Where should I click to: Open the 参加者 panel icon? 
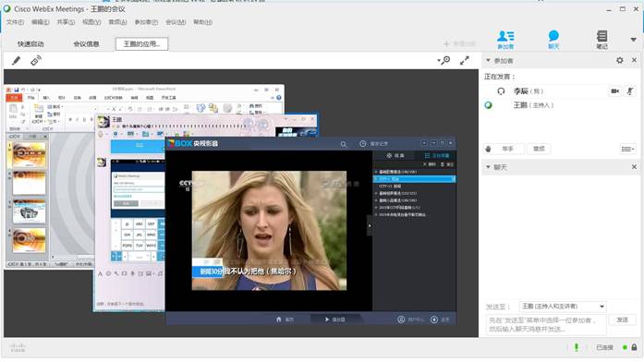click(x=505, y=40)
